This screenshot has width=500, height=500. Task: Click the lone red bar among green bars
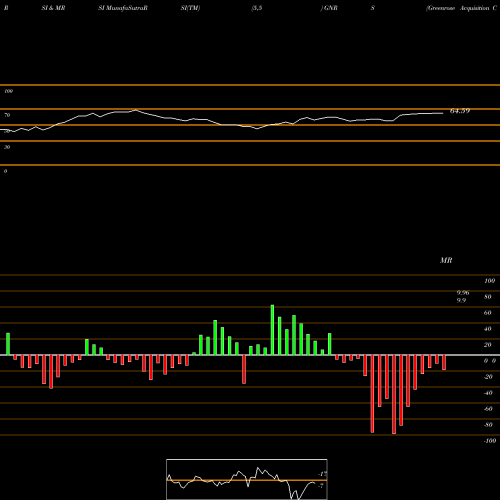[244, 369]
